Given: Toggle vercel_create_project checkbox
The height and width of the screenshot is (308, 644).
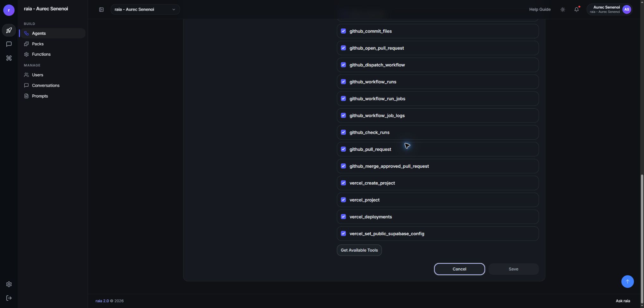Looking at the screenshot, I should (x=344, y=183).
